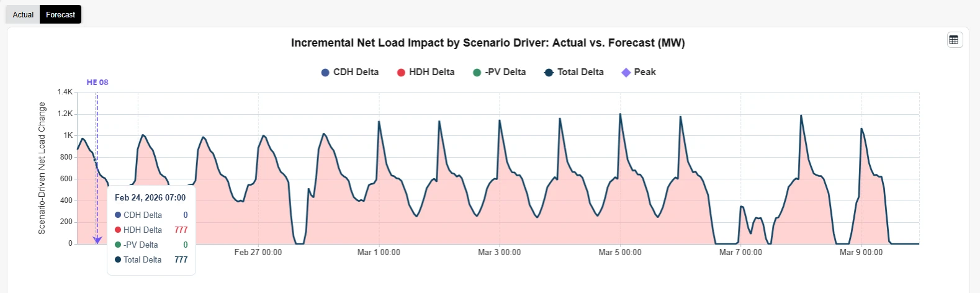Click the Total Delta tooltip row label
The image size is (980, 293).
[x=143, y=259]
